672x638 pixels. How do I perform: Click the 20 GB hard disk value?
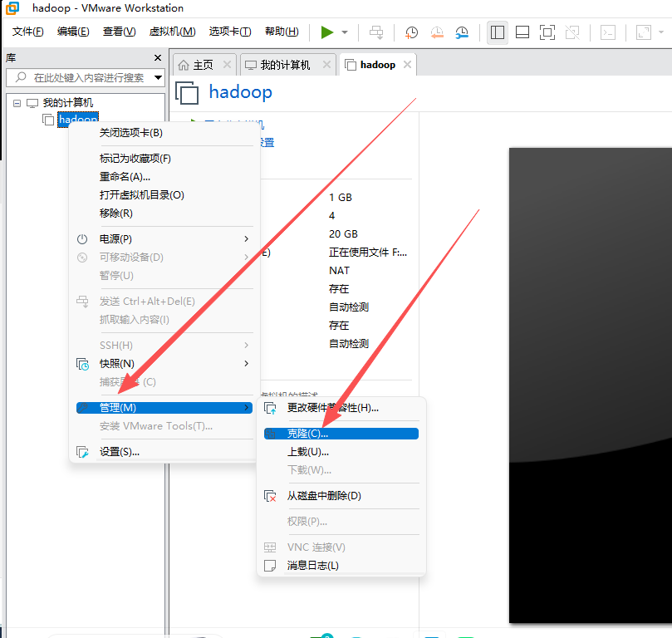click(343, 234)
